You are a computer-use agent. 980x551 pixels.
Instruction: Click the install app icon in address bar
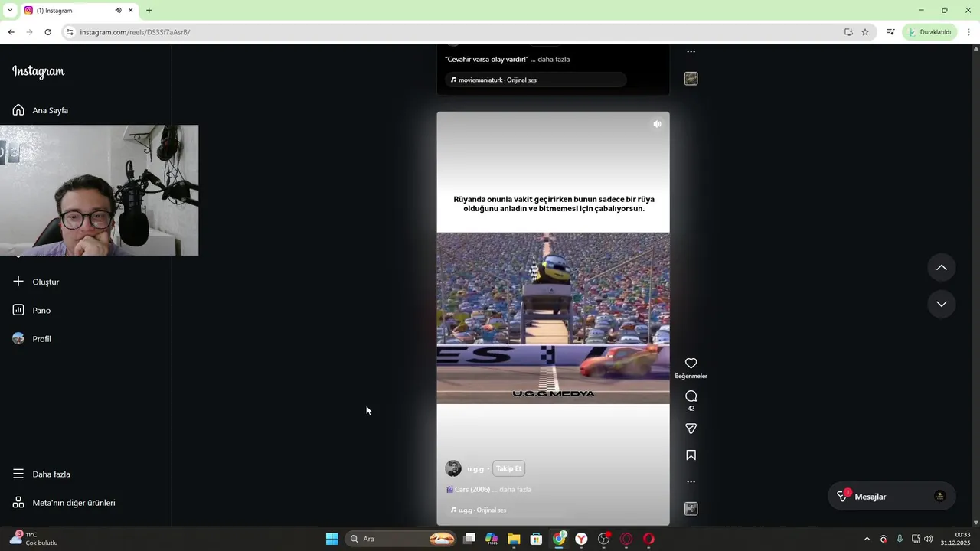[x=848, y=32]
